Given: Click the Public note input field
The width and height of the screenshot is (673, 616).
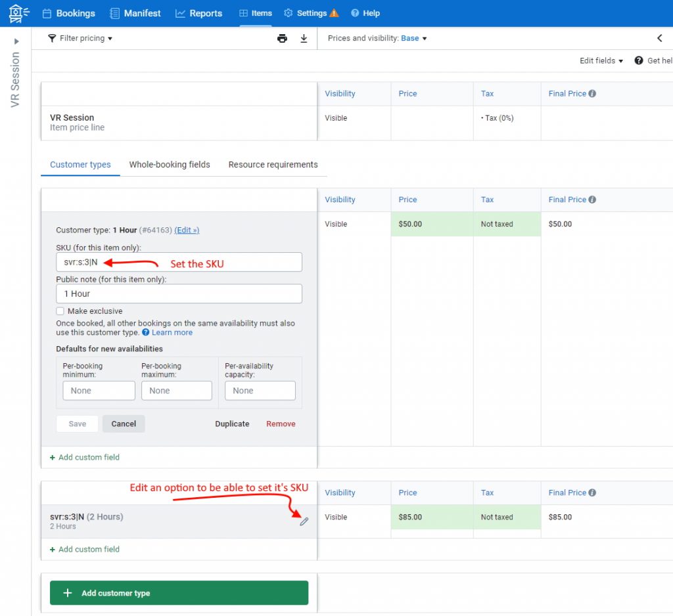Looking at the screenshot, I should (179, 294).
